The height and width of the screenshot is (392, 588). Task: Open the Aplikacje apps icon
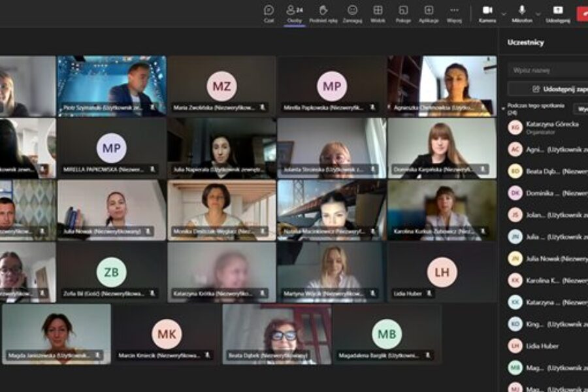click(429, 14)
